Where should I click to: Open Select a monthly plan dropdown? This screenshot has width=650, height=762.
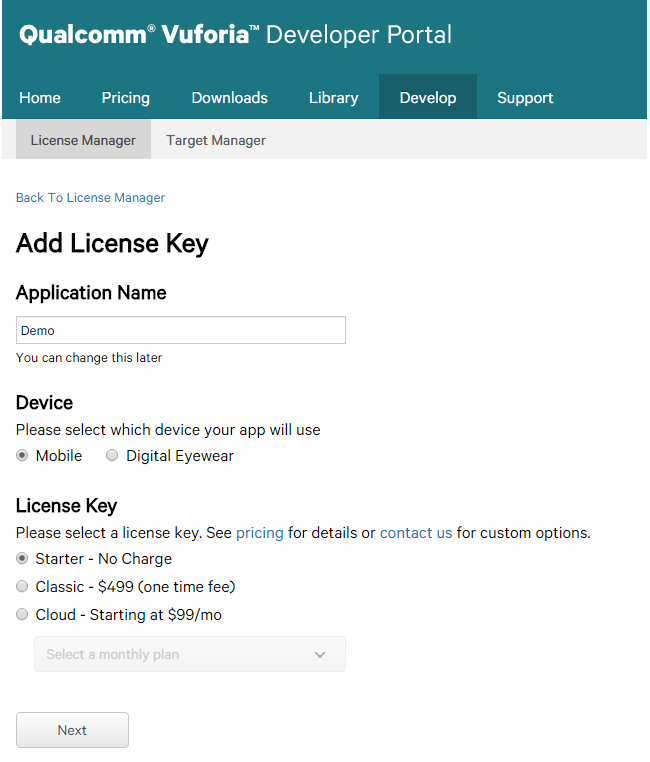tap(190, 654)
